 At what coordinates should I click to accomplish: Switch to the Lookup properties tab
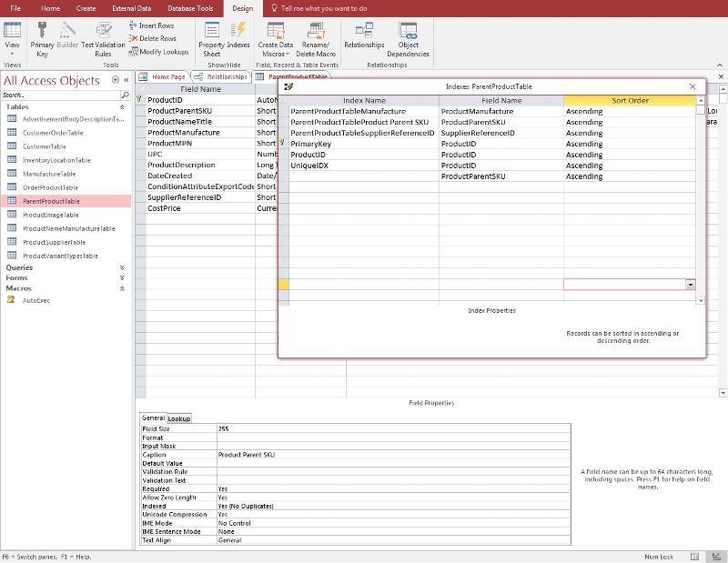point(179,418)
